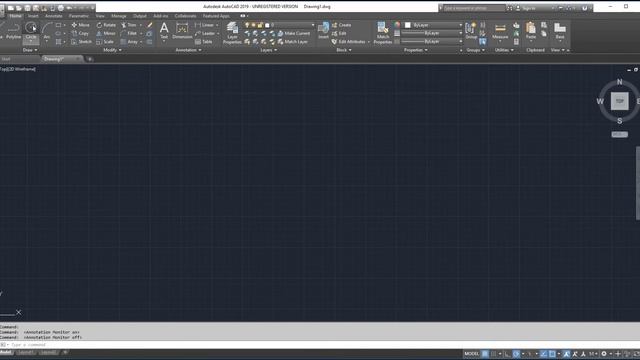
Task: Click the Edit block button
Action: tap(339, 33)
